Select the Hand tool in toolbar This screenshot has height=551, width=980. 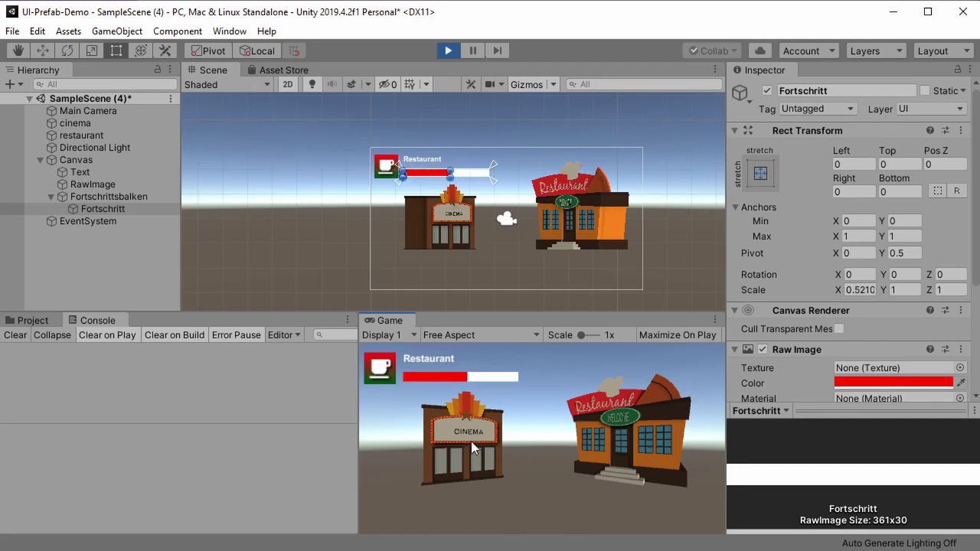tap(18, 51)
